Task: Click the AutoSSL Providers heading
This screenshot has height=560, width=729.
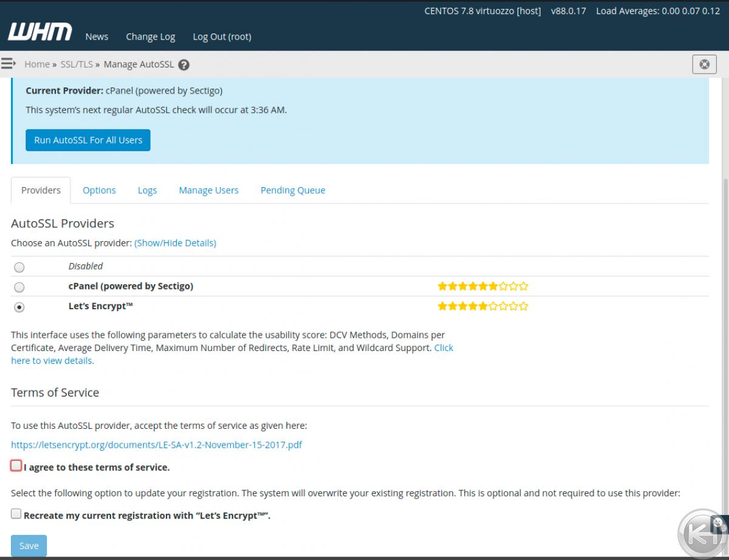Action: click(x=63, y=223)
